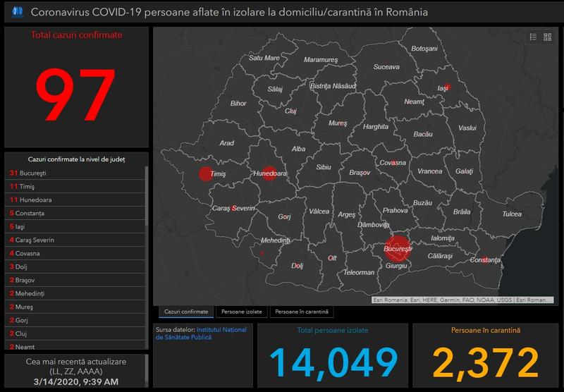Select the 2 Mehedinți list row
Image resolution: width=564 pixels, height=392 pixels.
[75, 293]
